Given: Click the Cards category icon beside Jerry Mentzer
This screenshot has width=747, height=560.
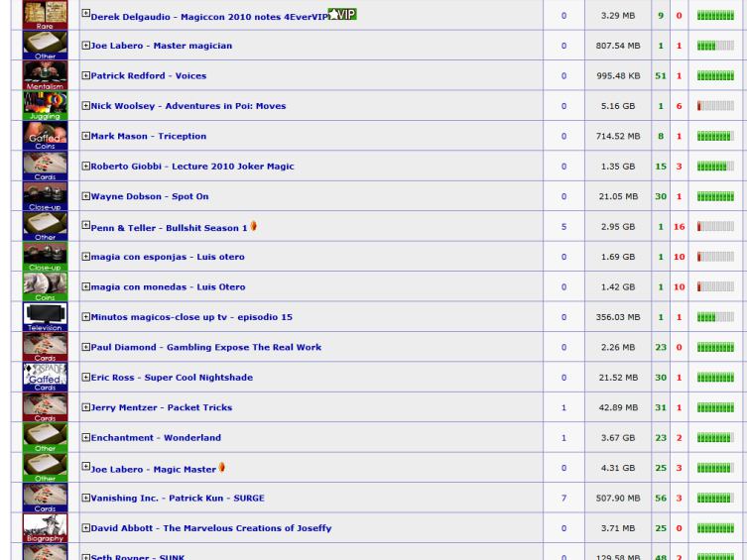Looking at the screenshot, I should click(x=46, y=407).
